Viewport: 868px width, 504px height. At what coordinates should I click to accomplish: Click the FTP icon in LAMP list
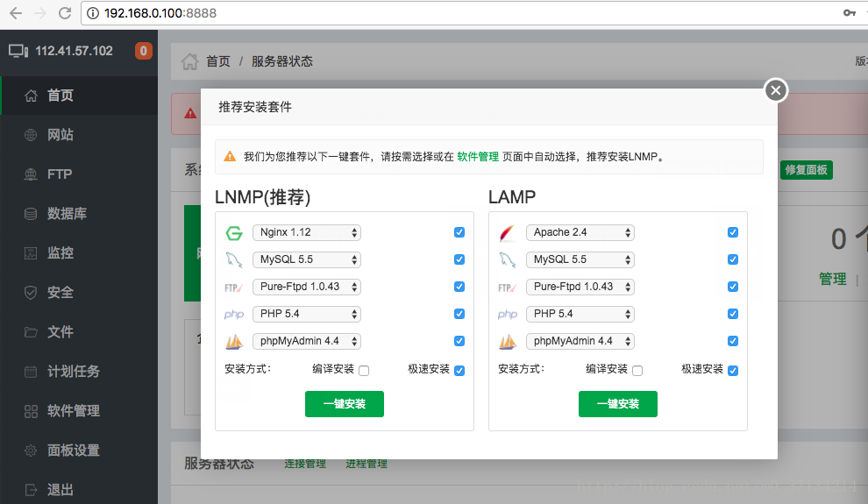coord(507,287)
